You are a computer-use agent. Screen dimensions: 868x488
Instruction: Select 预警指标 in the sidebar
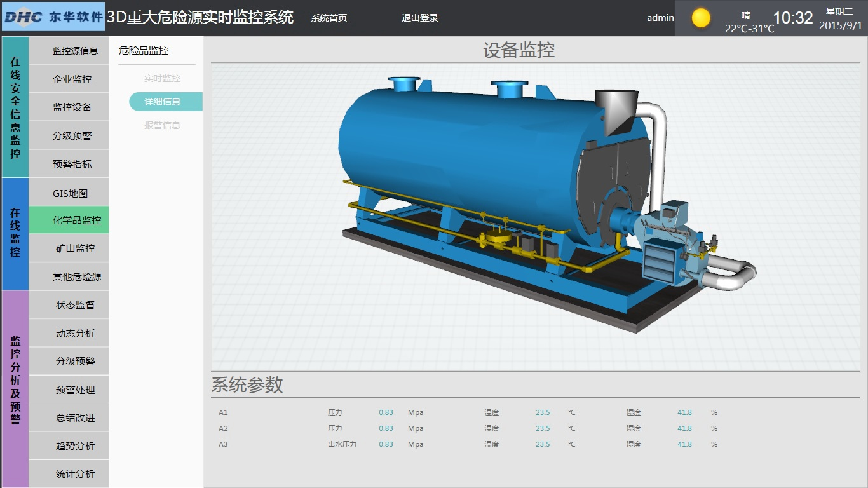click(x=72, y=164)
